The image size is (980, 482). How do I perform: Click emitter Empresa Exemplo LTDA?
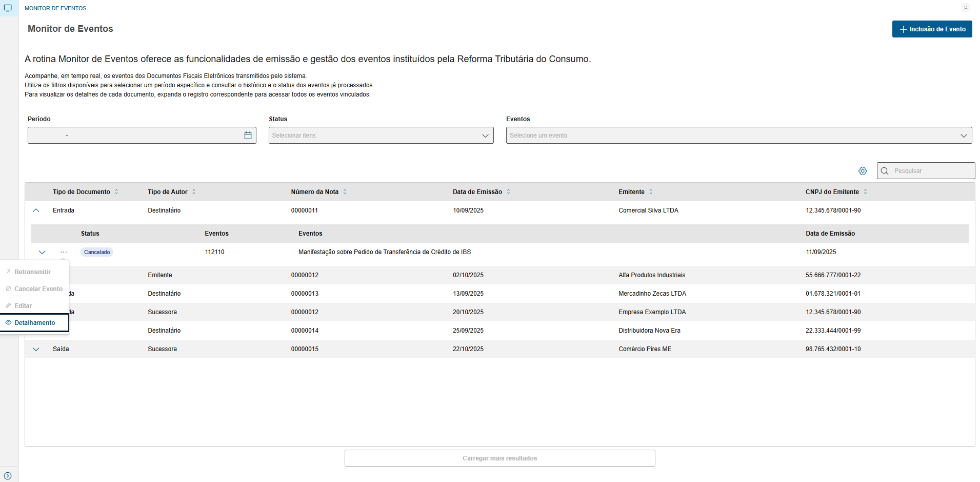pos(652,312)
